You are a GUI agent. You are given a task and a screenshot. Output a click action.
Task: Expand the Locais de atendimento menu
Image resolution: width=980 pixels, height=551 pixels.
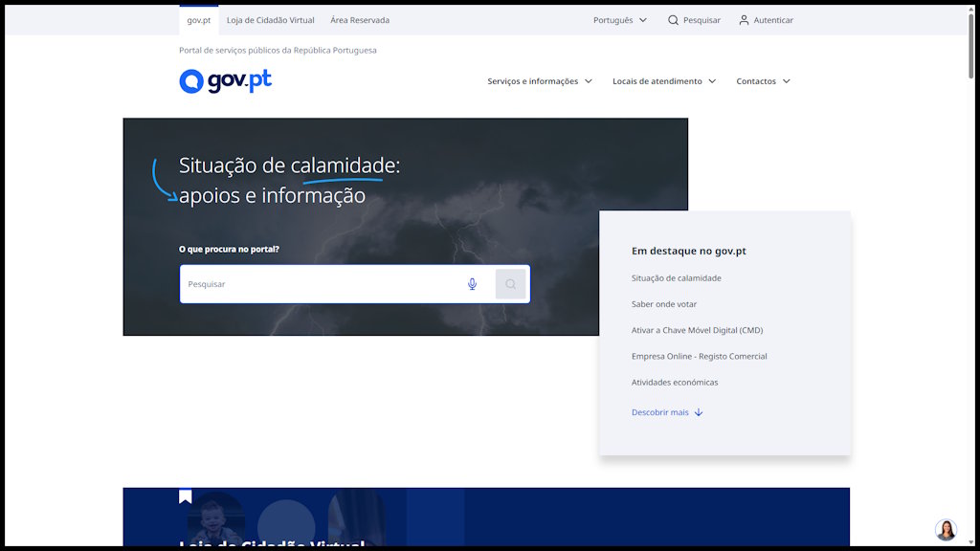664,81
